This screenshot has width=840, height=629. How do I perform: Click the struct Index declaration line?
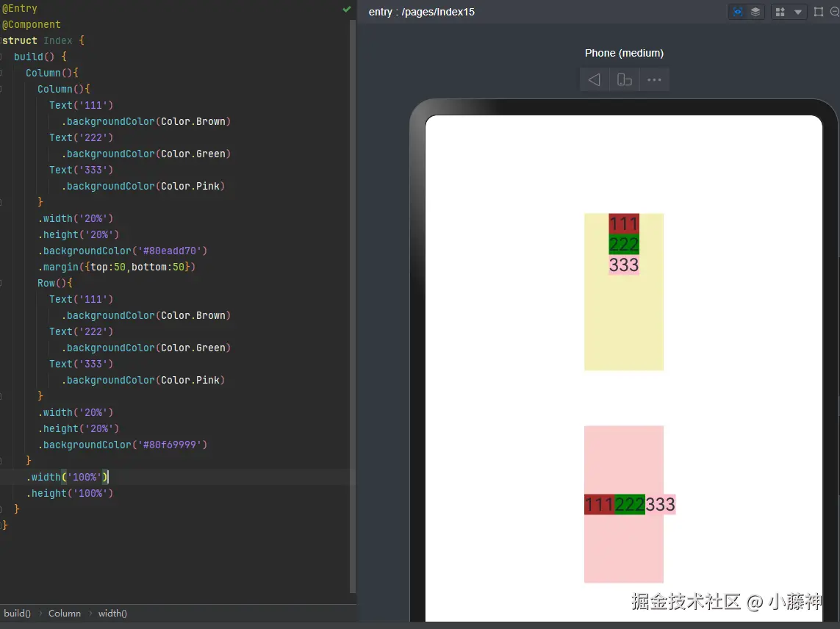(43, 40)
